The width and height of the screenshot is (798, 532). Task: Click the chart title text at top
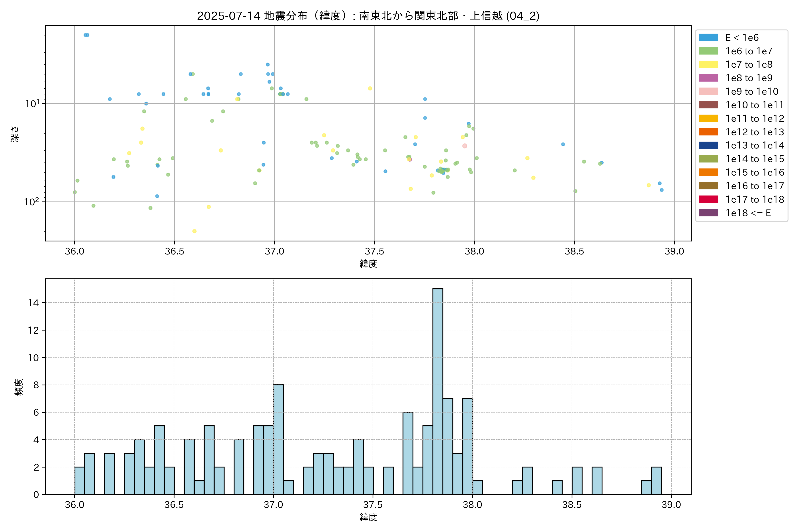[x=368, y=16]
